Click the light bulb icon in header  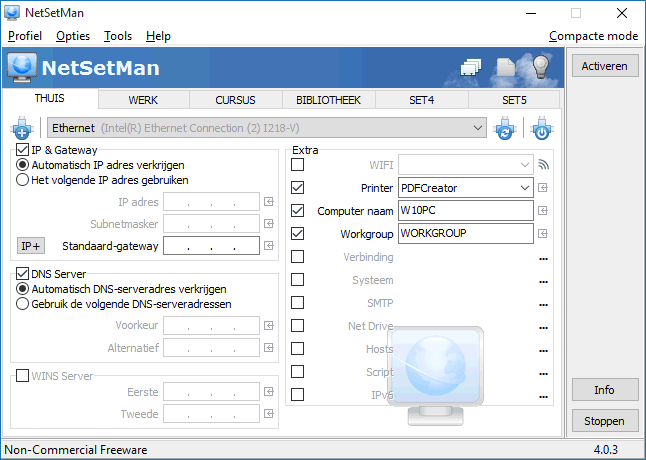click(x=541, y=67)
